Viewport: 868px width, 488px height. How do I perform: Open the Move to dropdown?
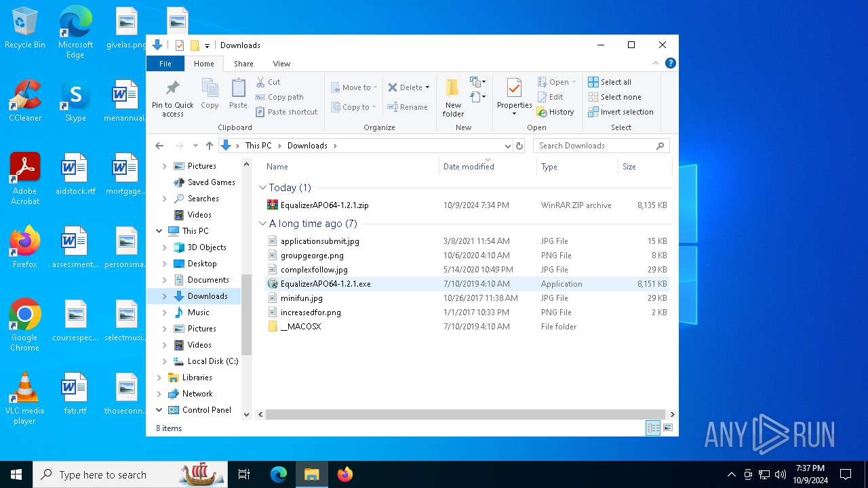(354, 87)
